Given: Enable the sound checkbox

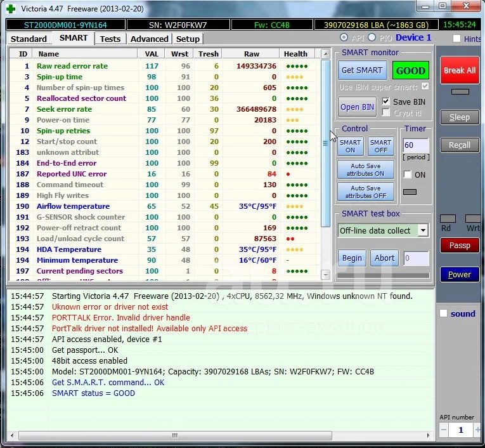Looking at the screenshot, I should pos(443,313).
